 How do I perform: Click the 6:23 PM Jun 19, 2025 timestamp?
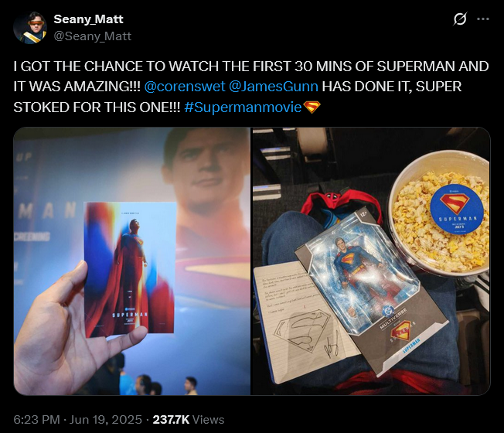click(77, 420)
